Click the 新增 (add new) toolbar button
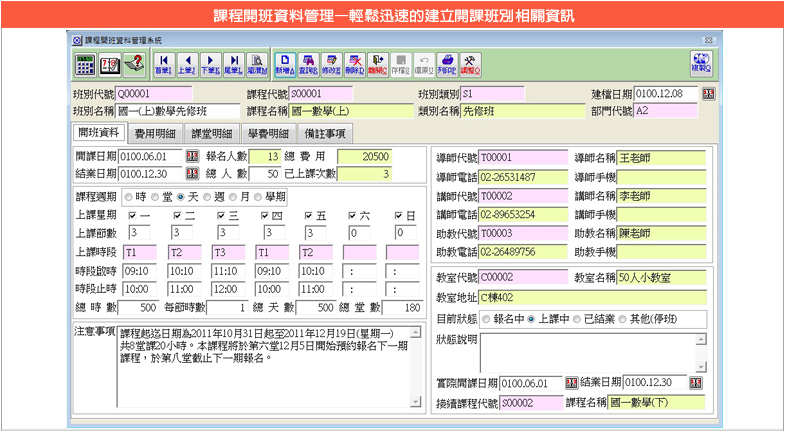 pos(286,64)
